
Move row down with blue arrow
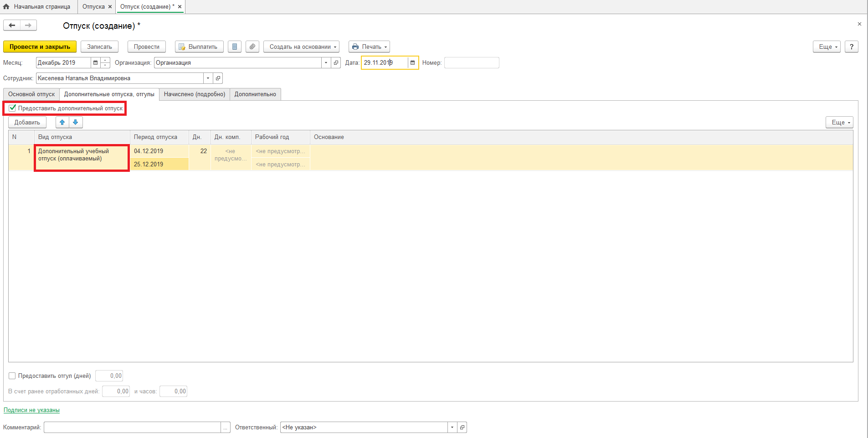[x=76, y=122]
